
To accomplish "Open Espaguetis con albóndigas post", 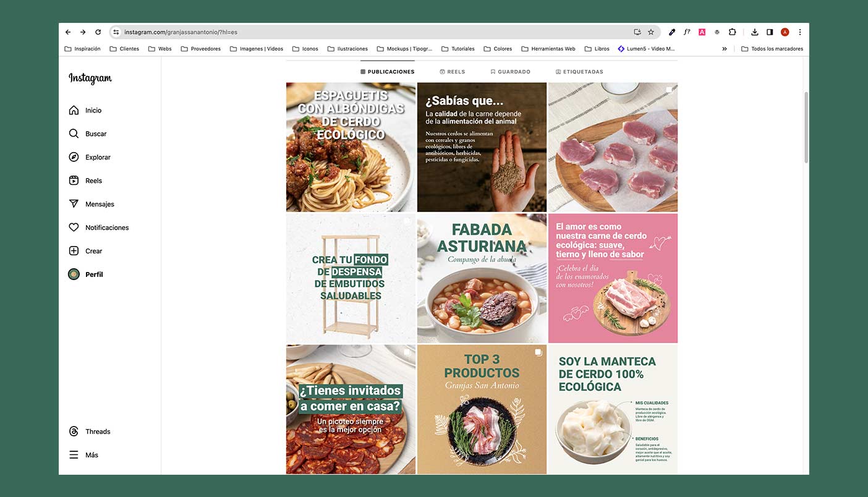I will [351, 147].
